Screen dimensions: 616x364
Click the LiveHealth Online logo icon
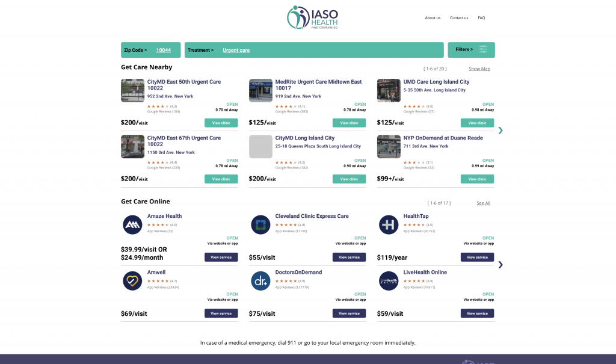pos(389,281)
